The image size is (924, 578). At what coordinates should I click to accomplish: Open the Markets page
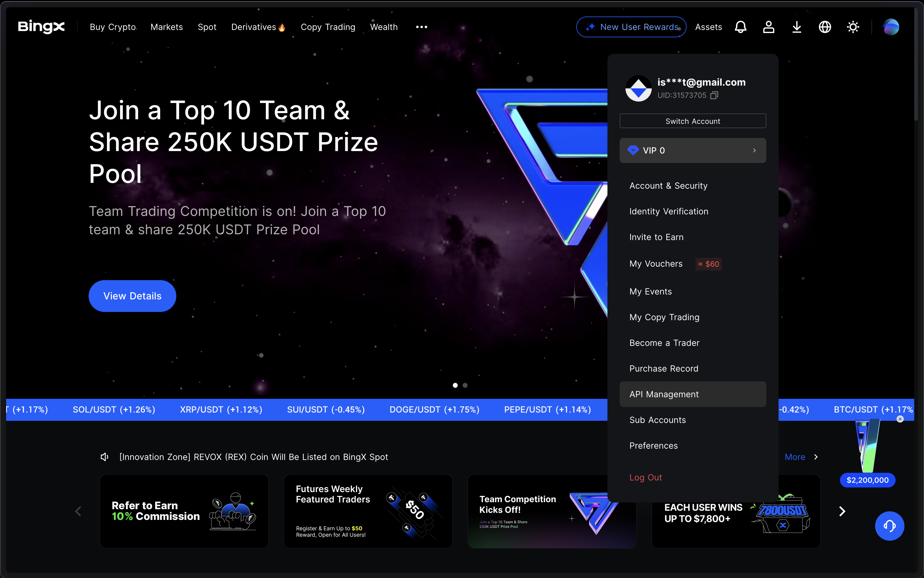click(x=167, y=27)
